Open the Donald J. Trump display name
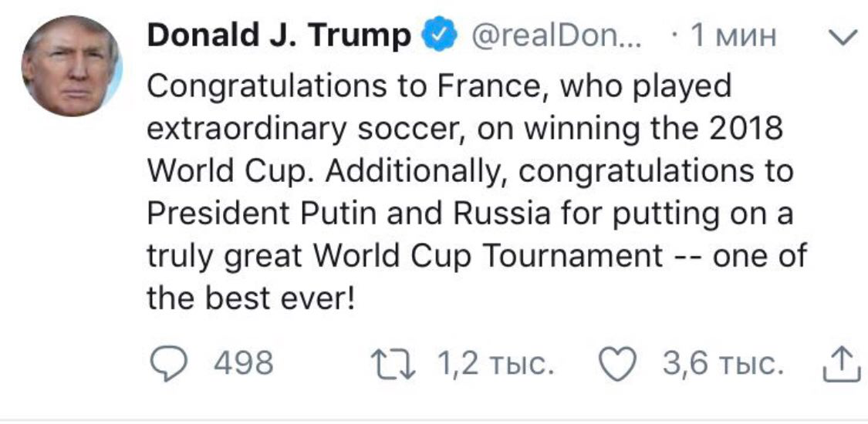The width and height of the screenshot is (868, 424). click(278, 35)
